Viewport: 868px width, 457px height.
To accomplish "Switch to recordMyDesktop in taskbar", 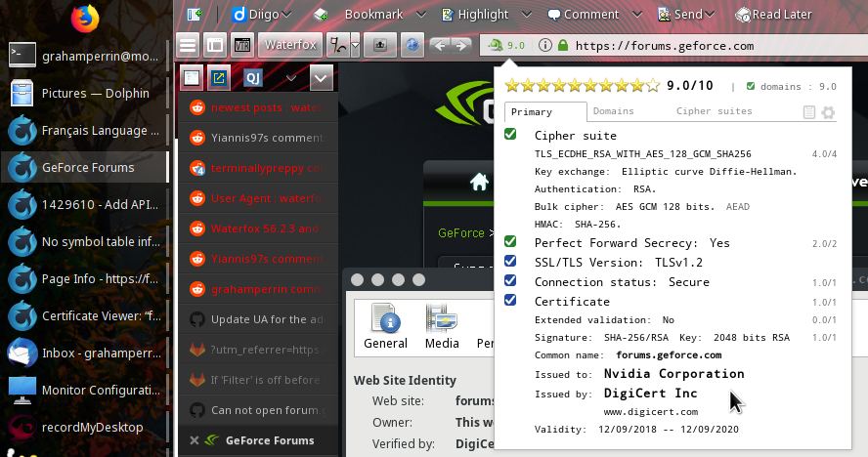I will click(x=85, y=427).
